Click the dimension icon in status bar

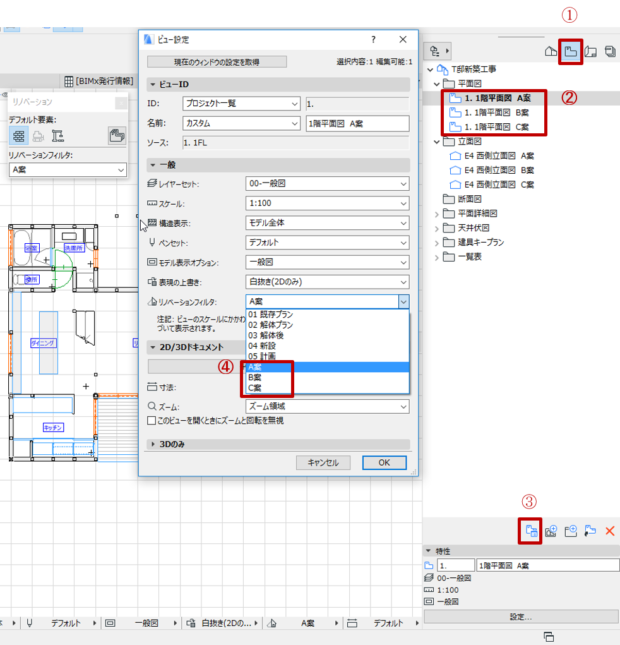pos(352,623)
